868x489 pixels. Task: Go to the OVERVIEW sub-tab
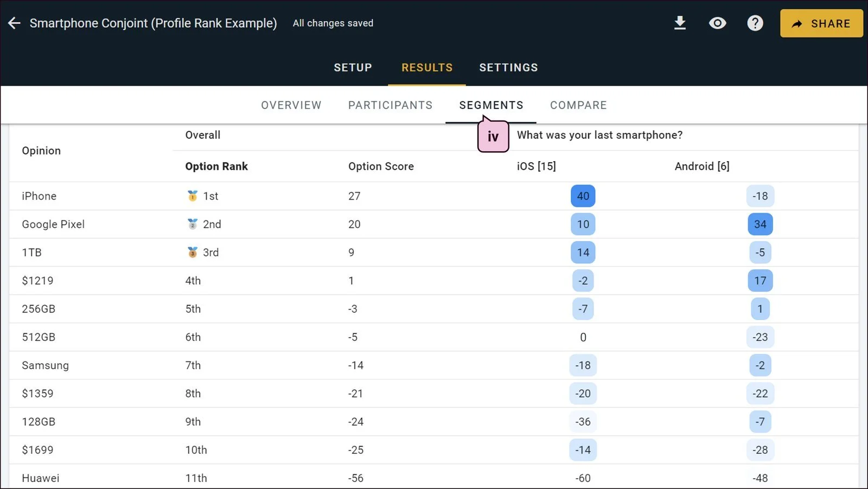coord(291,105)
